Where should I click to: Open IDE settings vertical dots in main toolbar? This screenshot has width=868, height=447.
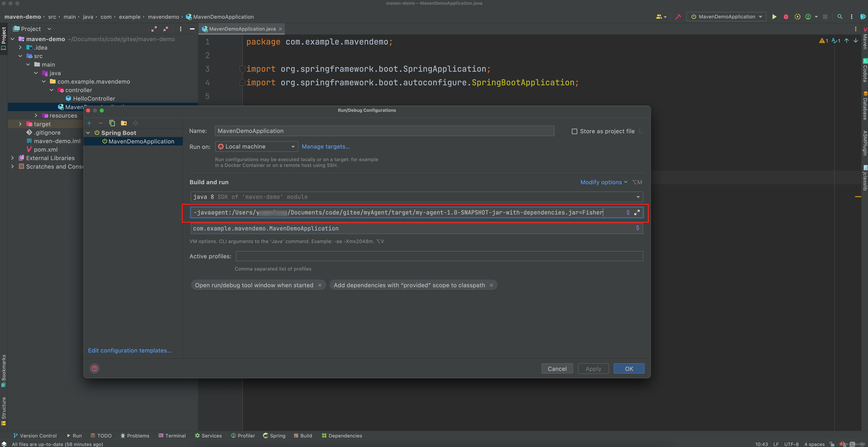[x=851, y=17]
